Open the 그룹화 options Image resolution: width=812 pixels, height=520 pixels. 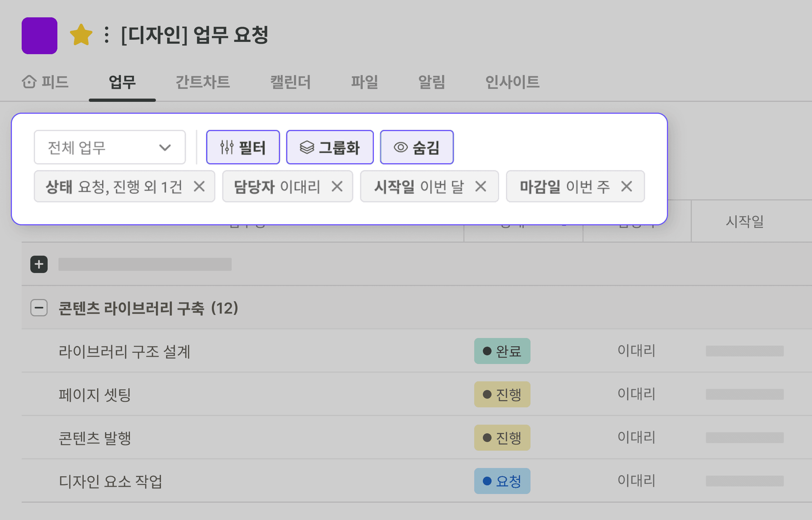[x=330, y=147]
